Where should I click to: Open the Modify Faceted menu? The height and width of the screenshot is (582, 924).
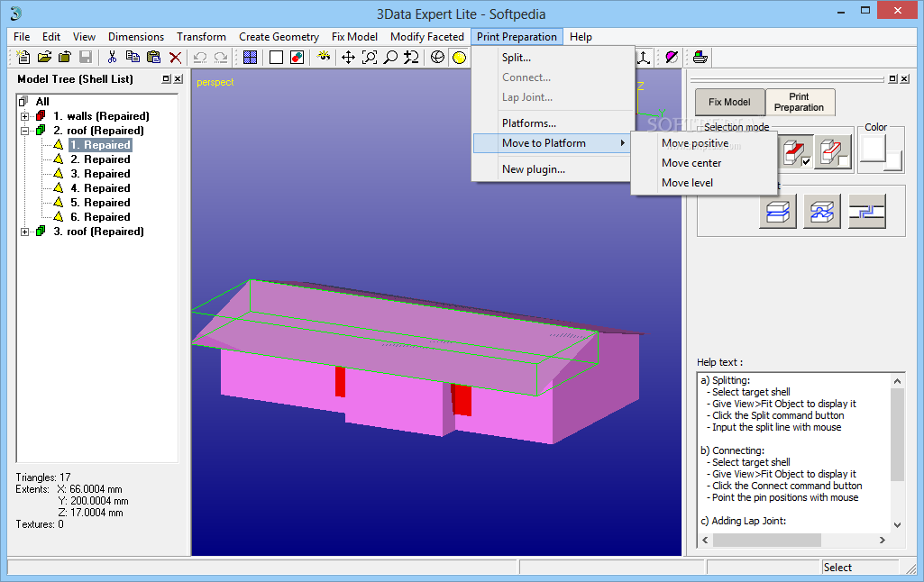[427, 37]
